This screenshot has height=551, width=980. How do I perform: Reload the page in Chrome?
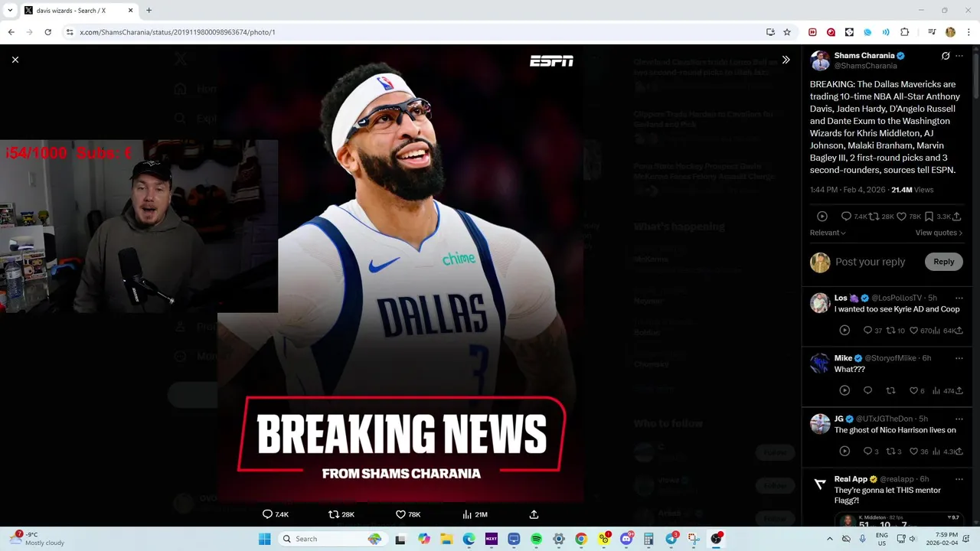[x=47, y=32]
